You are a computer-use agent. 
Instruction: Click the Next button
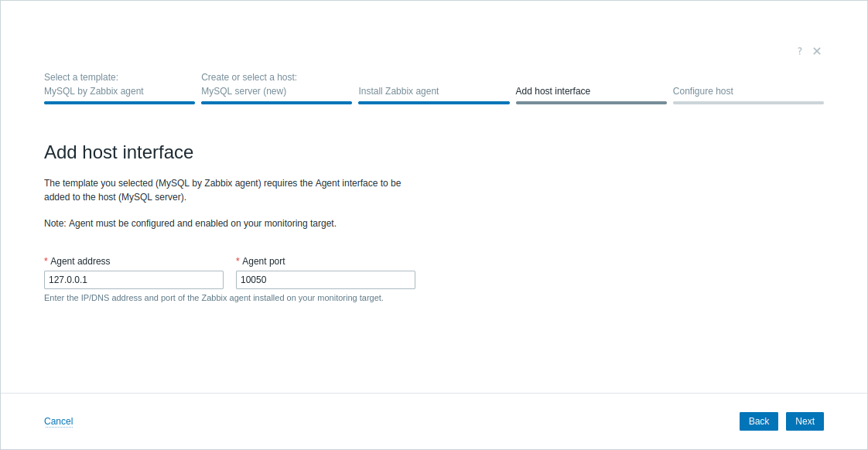[805, 421]
